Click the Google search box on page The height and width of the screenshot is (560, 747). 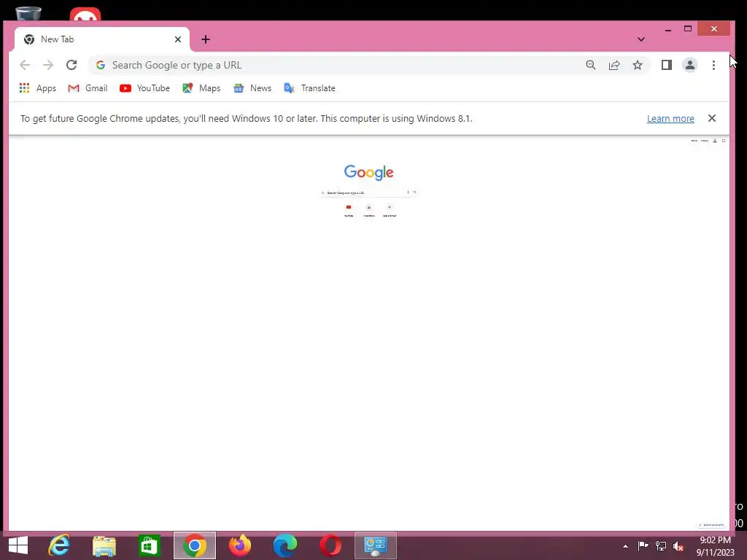click(x=369, y=192)
